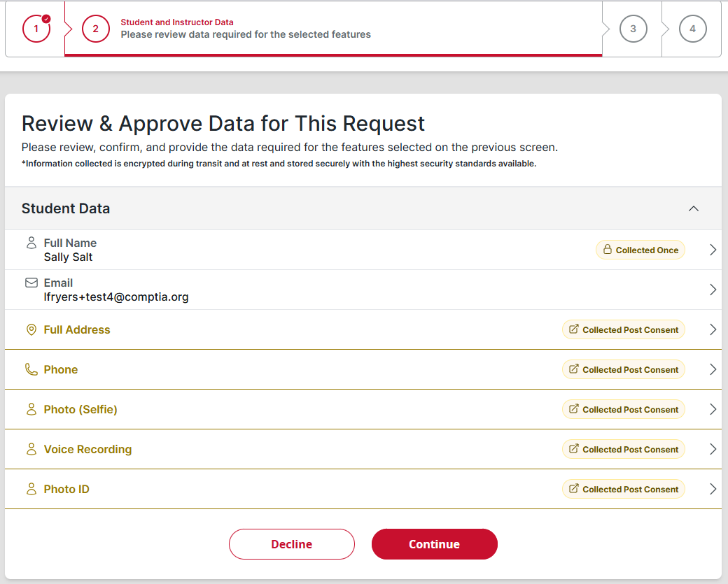Click the lock icon in Collected Once badge
728x584 pixels.
(608, 250)
